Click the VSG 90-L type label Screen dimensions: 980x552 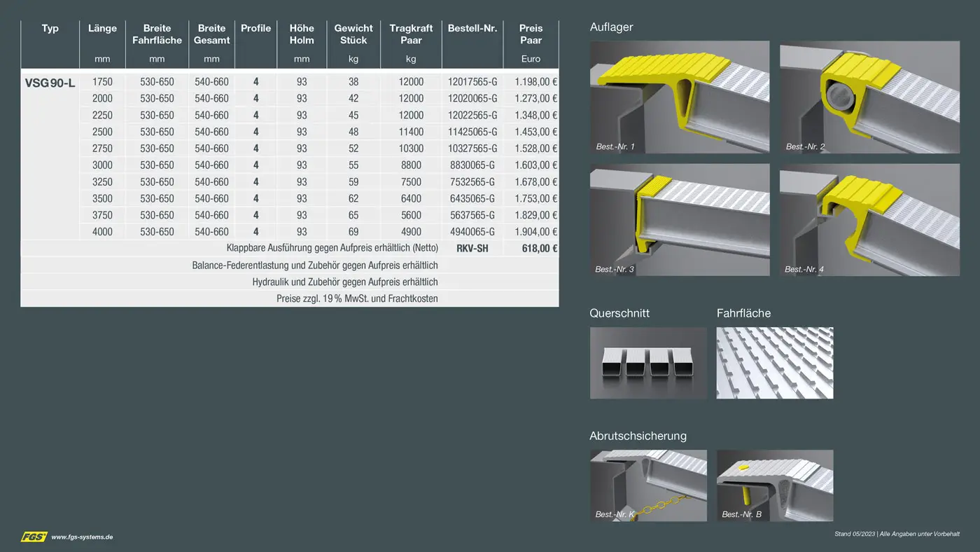pyautogui.click(x=50, y=83)
